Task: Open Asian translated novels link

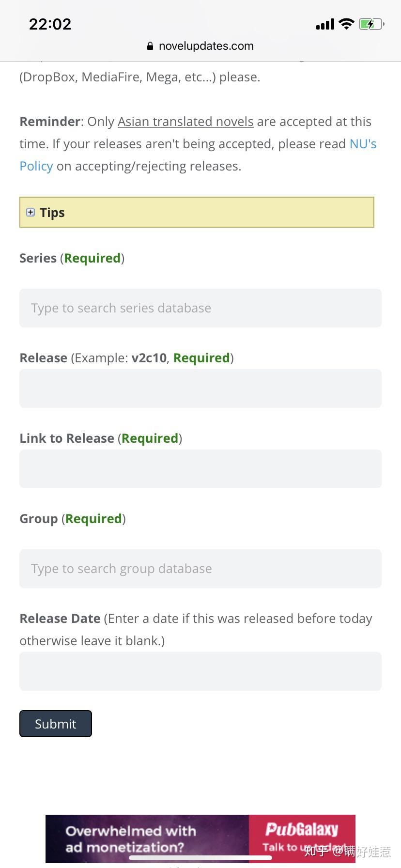Action: click(x=185, y=122)
